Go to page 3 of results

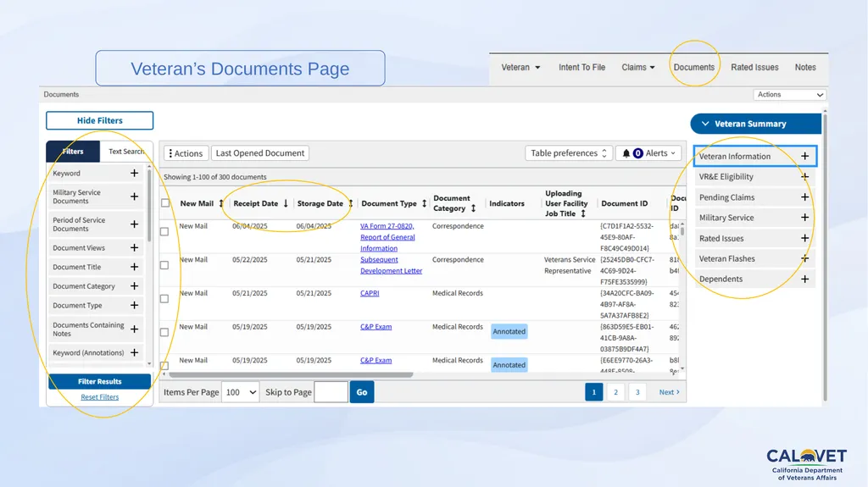pyautogui.click(x=637, y=392)
